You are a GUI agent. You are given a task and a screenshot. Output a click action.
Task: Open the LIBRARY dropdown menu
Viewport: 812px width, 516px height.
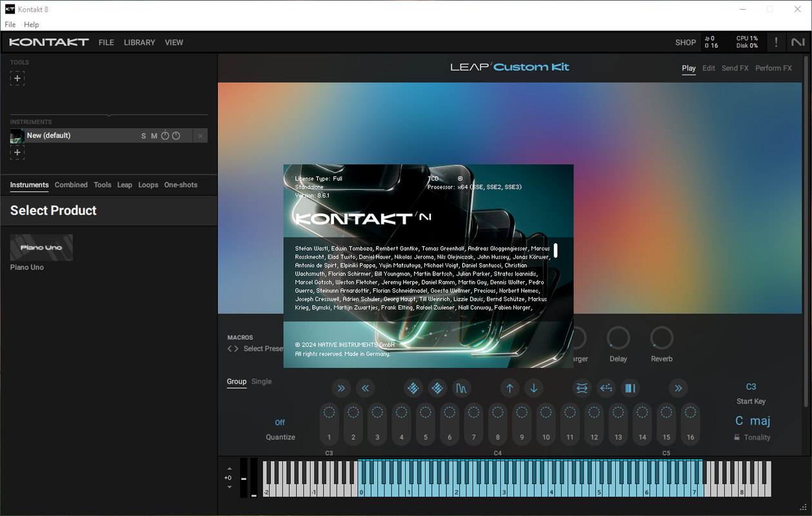[x=139, y=43]
